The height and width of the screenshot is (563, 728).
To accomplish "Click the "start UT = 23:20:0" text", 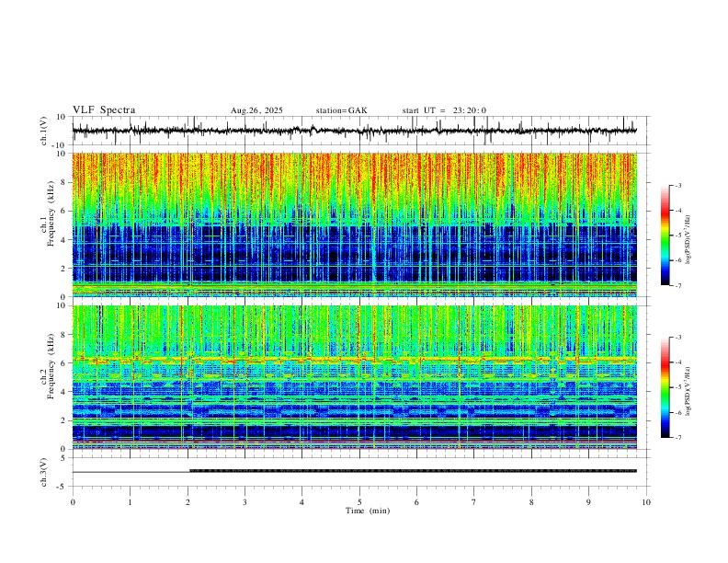I will point(444,110).
